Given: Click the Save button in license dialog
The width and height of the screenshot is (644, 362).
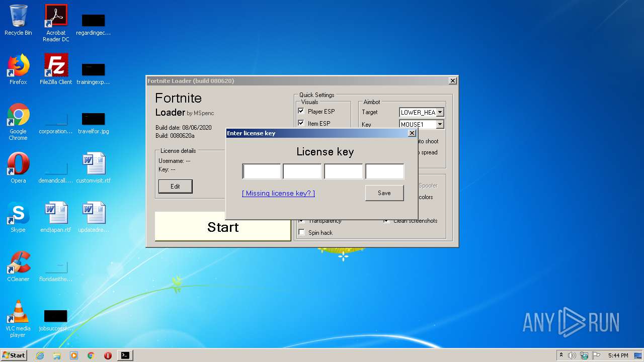Looking at the screenshot, I should coord(384,193).
